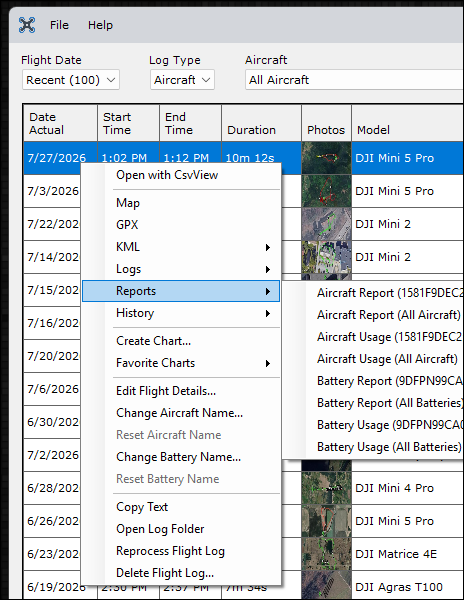Click flight map thumbnail of 7/3/2026 row
The width and height of the screenshot is (464, 600).
tap(326, 191)
